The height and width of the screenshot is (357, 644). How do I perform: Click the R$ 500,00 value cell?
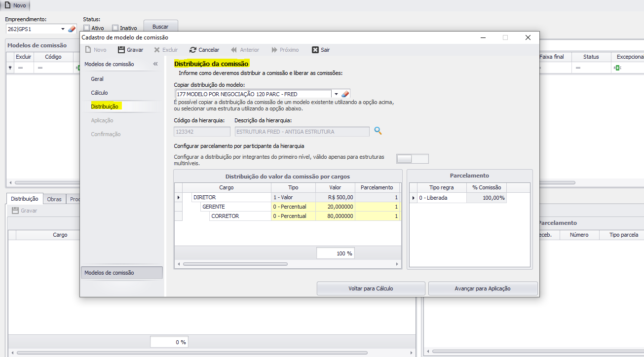click(335, 197)
